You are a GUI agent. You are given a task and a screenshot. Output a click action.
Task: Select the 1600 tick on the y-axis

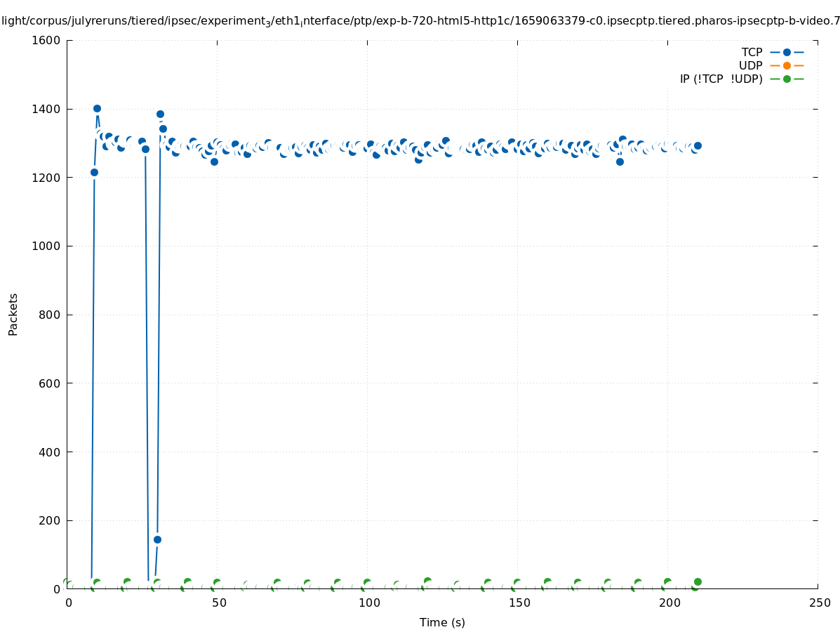47,41
